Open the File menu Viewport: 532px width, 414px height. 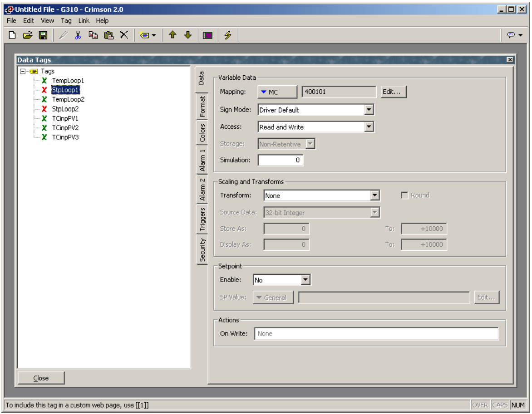tap(11, 21)
